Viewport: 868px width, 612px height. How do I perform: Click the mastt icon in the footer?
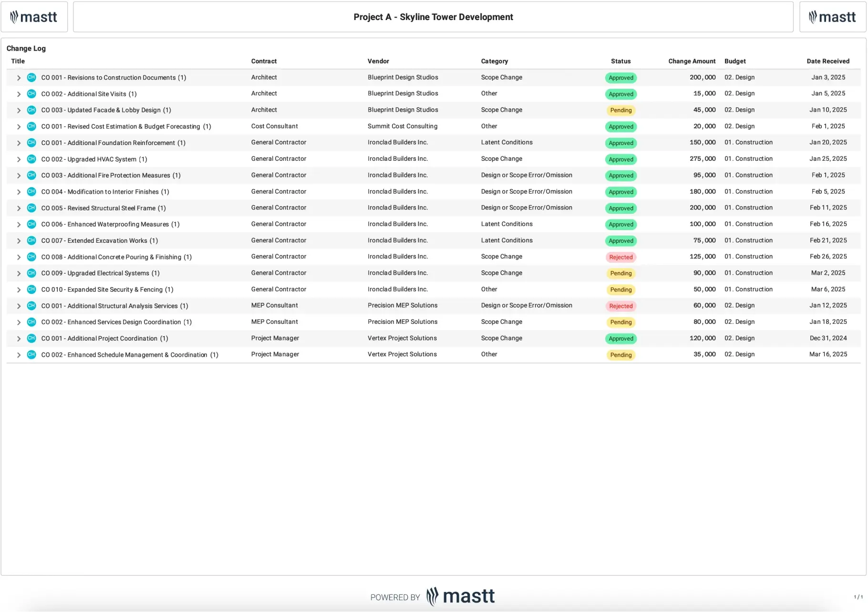(x=432, y=596)
